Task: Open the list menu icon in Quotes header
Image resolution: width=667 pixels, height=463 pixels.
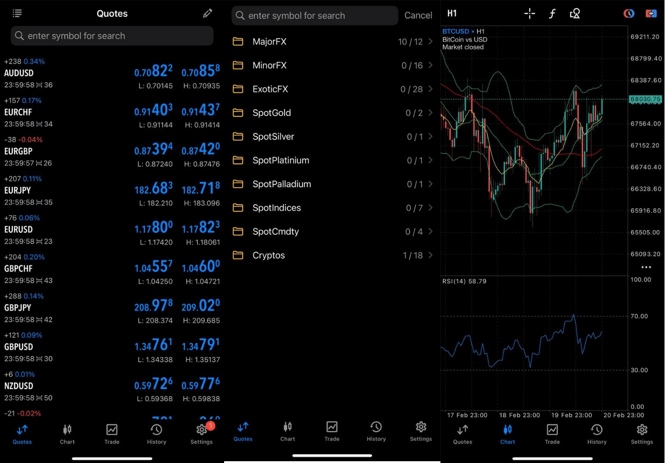Action: [17, 13]
